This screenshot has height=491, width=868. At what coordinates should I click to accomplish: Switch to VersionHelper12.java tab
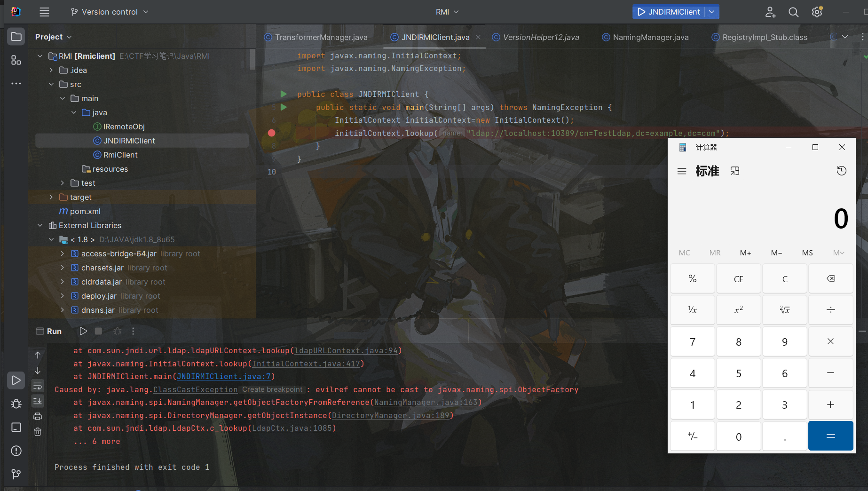click(535, 37)
